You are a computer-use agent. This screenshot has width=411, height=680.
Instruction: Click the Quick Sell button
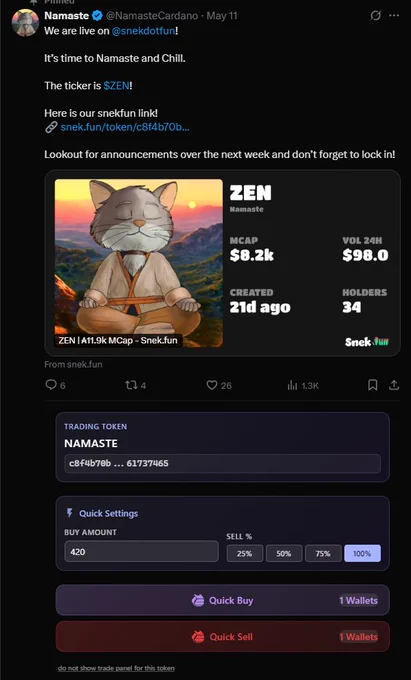[222, 637]
